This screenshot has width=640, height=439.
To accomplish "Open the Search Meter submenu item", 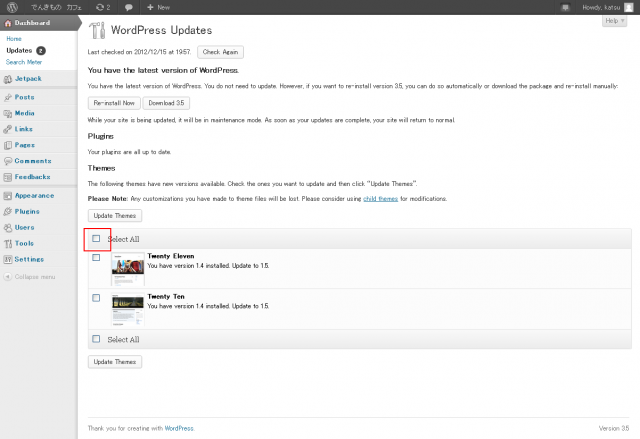I will pyautogui.click(x=24, y=62).
